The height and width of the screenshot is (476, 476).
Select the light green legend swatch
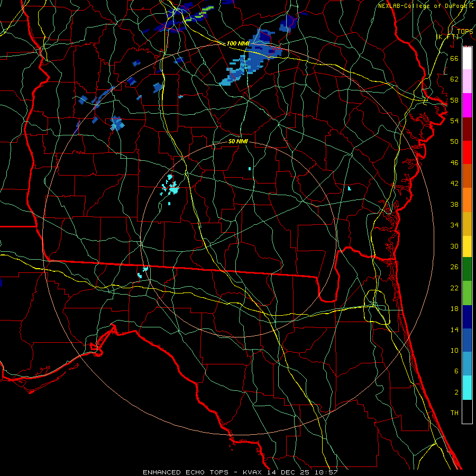[467, 293]
